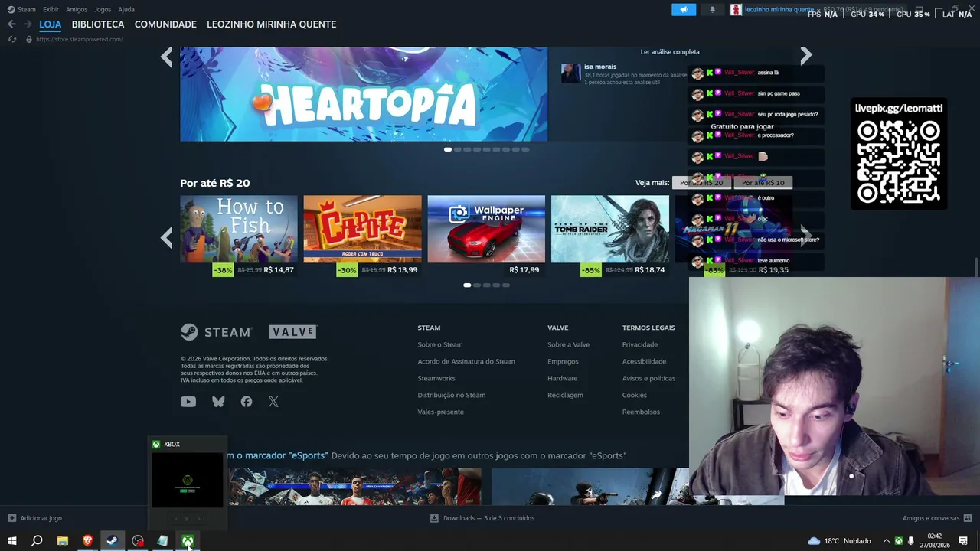Show hidden system tray icons chevron

click(887, 541)
